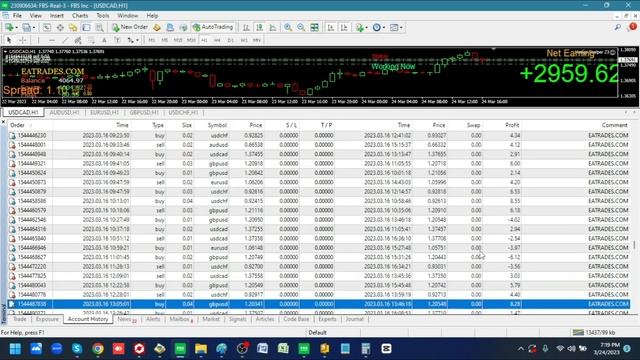Screen dimensions: 640x360
Task: Open the Data Window icon
Action: click(x=60, y=27)
